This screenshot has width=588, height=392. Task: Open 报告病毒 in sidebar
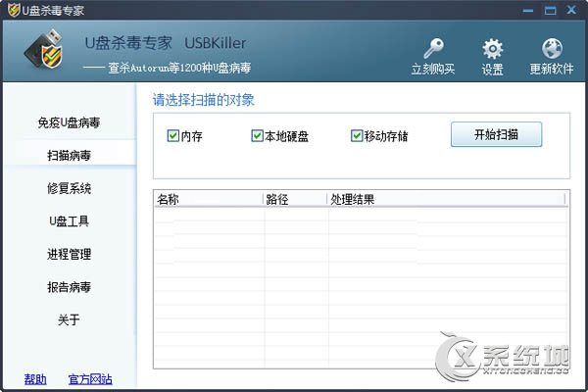(69, 287)
